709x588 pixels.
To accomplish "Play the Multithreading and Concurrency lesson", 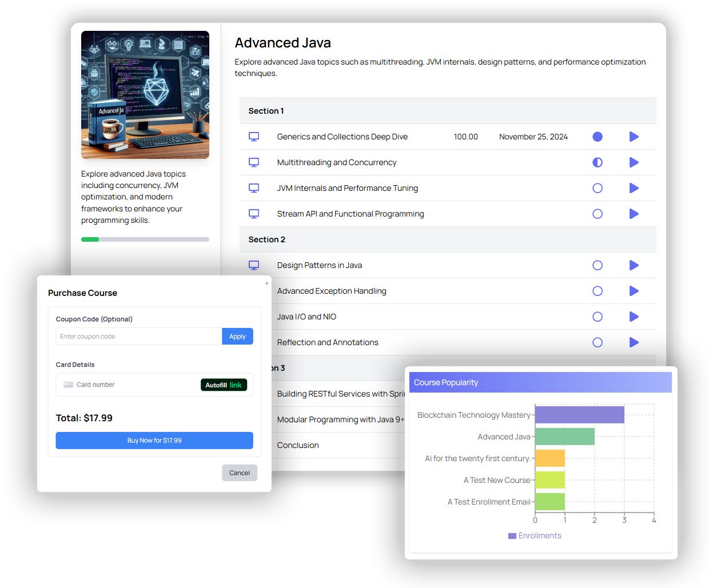I will pyautogui.click(x=634, y=162).
